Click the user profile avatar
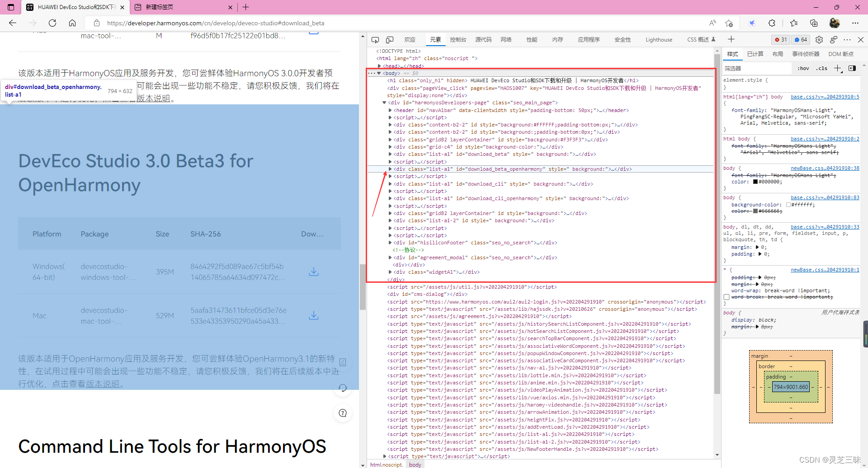 pos(835,23)
